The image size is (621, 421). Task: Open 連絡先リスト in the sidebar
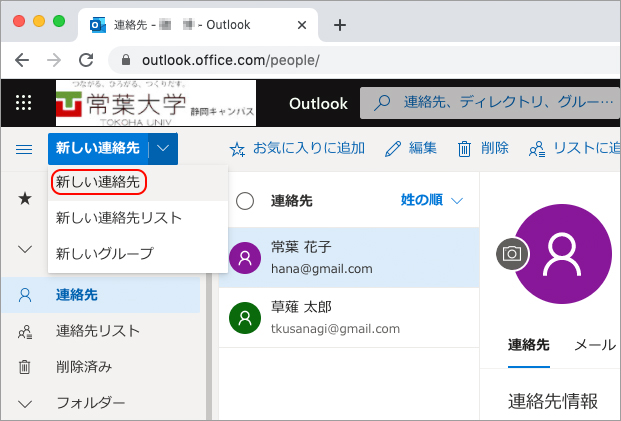point(98,331)
